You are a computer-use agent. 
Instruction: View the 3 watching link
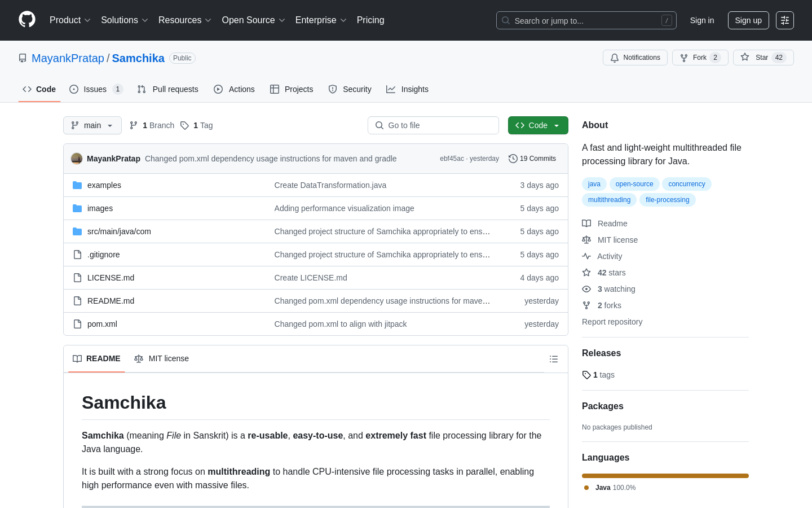click(609, 289)
